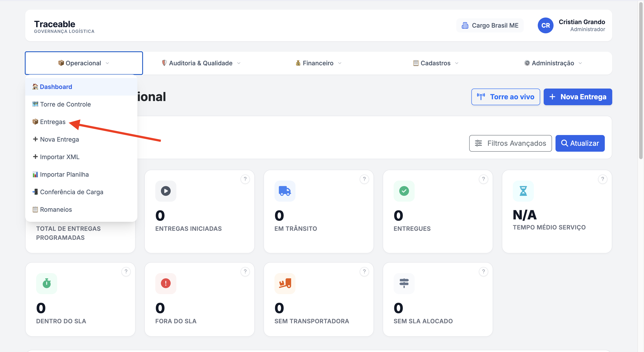644x352 pixels.
Task: Click the N/A value
Action: (525, 215)
